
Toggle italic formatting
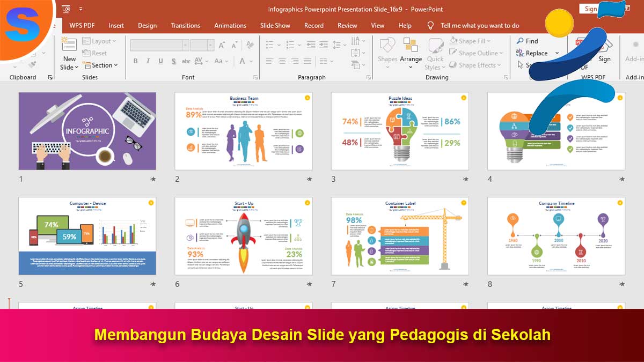click(x=149, y=61)
